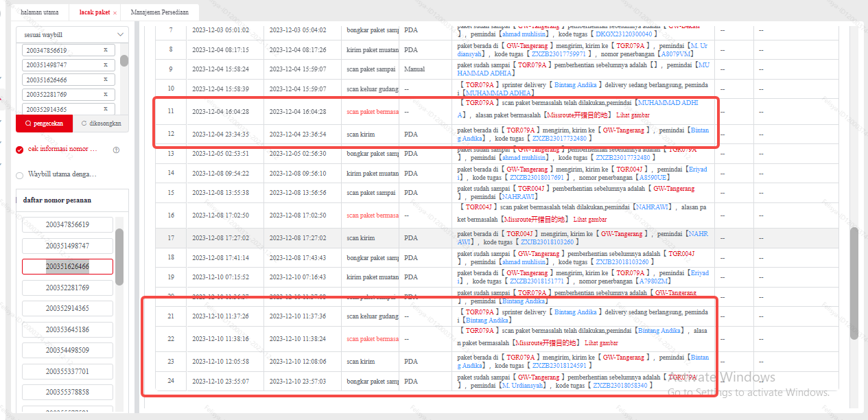Open task code ZXZB23017732480 in row 12

point(559,138)
